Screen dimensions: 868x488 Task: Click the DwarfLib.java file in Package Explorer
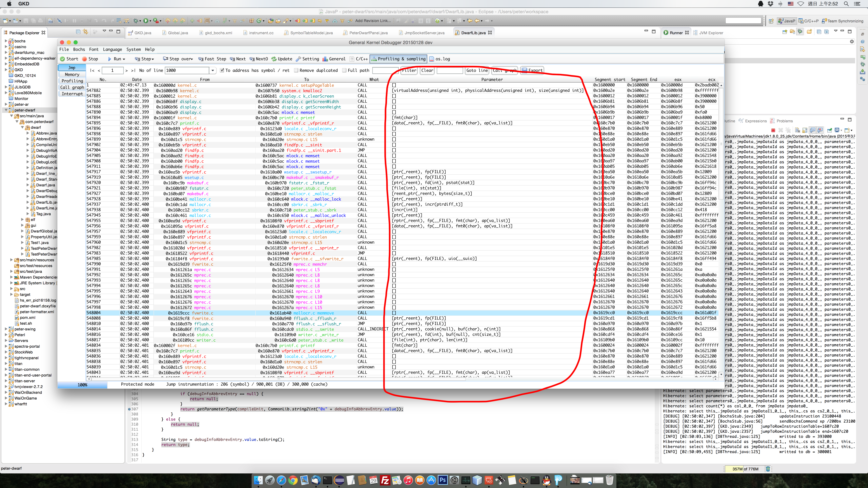44,202
